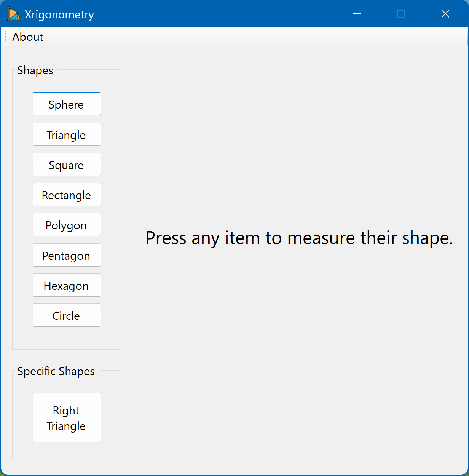469x476 pixels.
Task: Click the Shapes group box label
Action: (x=35, y=70)
